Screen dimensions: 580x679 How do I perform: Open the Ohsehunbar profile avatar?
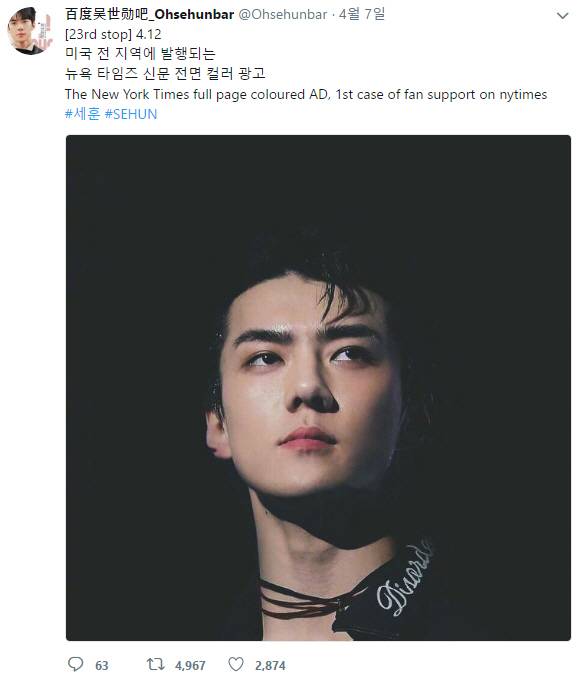click(x=30, y=31)
